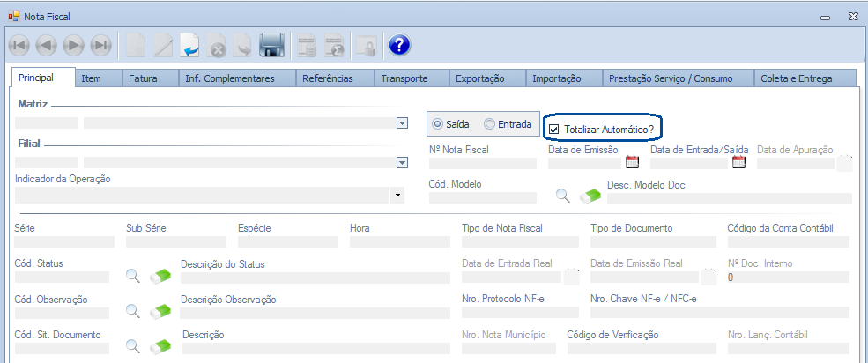Open the Coleta e Entrega tab
The width and height of the screenshot is (868, 363).
pyautogui.click(x=805, y=78)
